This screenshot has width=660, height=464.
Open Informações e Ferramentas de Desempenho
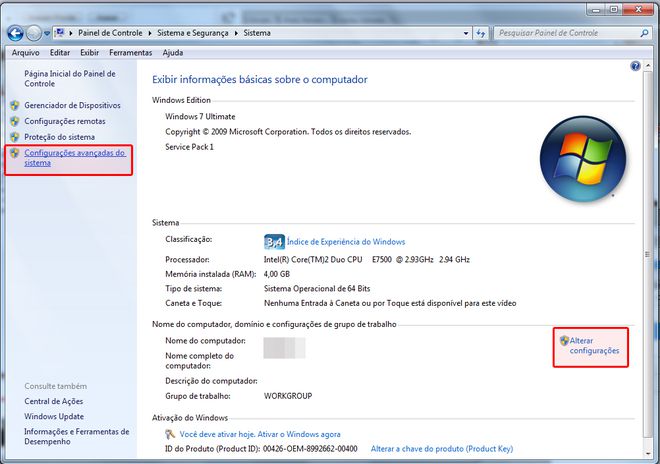click(x=77, y=437)
